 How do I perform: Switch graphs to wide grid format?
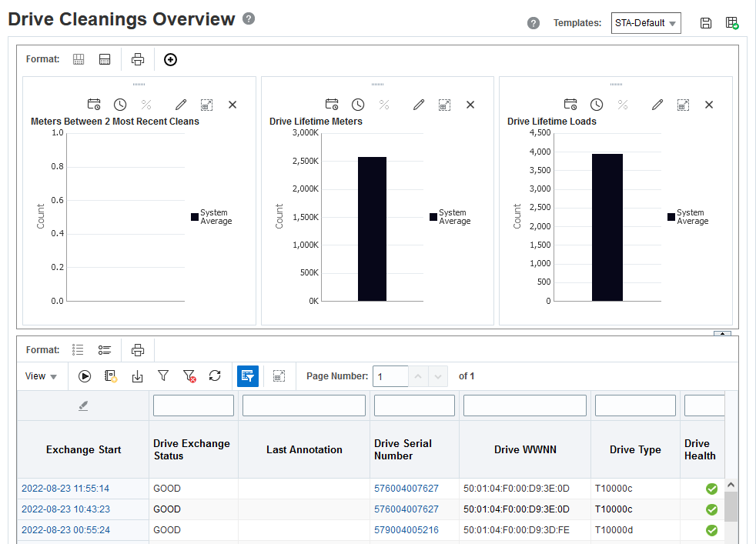79,59
